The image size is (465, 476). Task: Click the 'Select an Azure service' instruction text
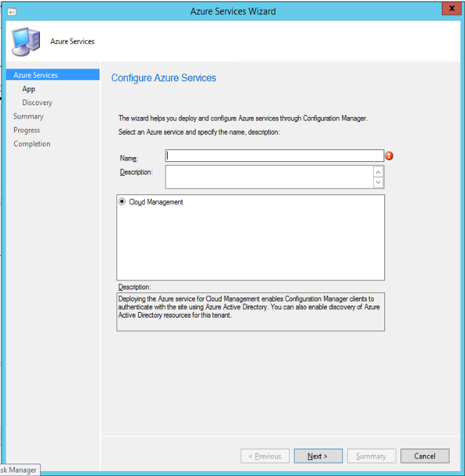[199, 132]
